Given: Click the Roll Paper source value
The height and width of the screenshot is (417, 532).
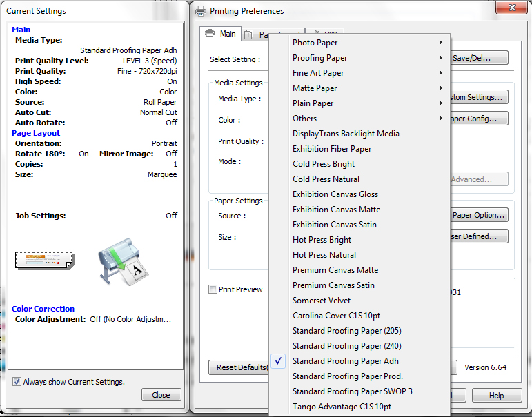Looking at the screenshot, I should click(x=160, y=102).
